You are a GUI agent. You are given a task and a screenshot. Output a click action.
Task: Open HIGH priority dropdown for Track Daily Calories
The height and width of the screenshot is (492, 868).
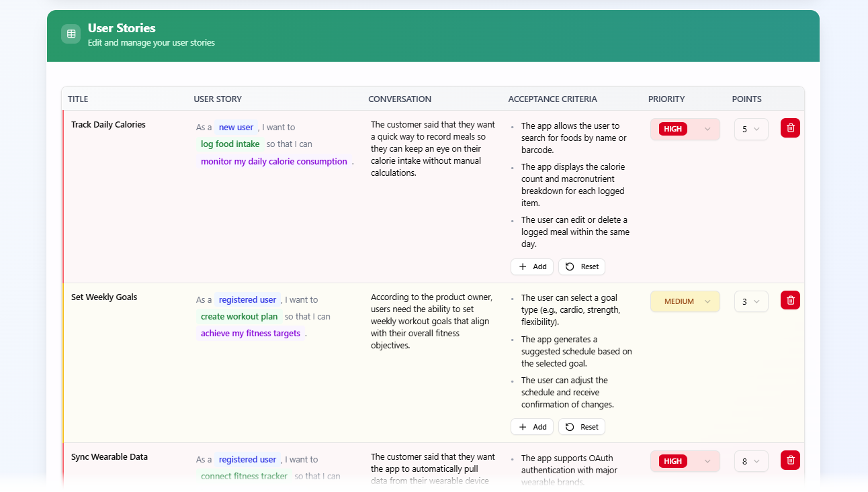685,130
